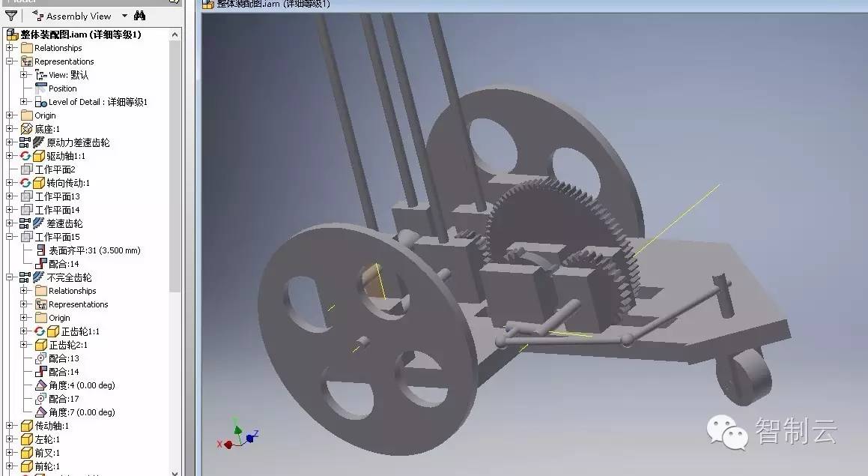
Task: Select the 前轮:1 label
Action: [48, 466]
